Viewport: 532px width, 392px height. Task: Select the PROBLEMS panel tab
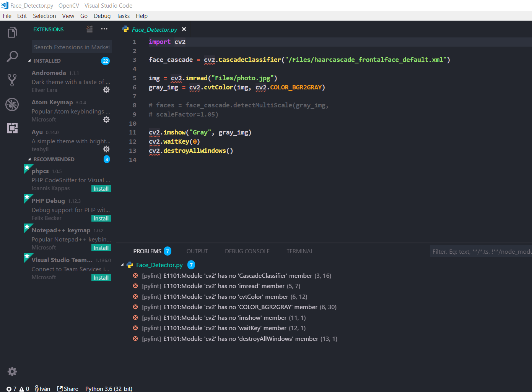tap(147, 251)
